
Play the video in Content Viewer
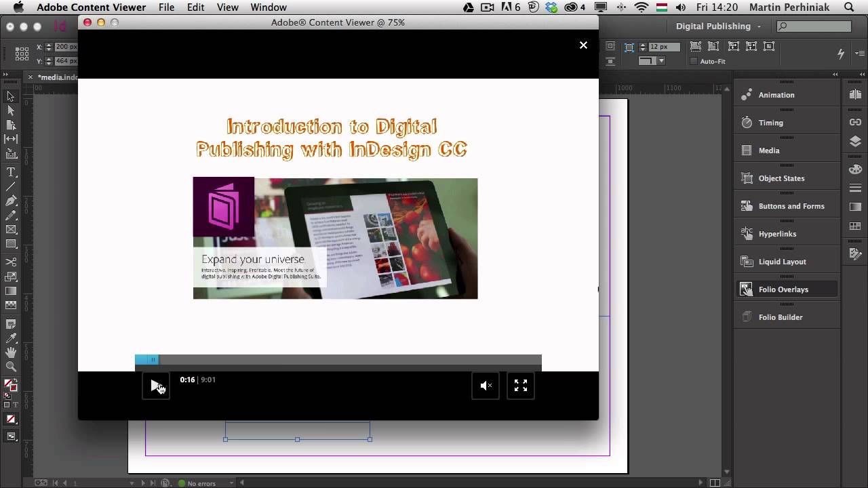(156, 386)
